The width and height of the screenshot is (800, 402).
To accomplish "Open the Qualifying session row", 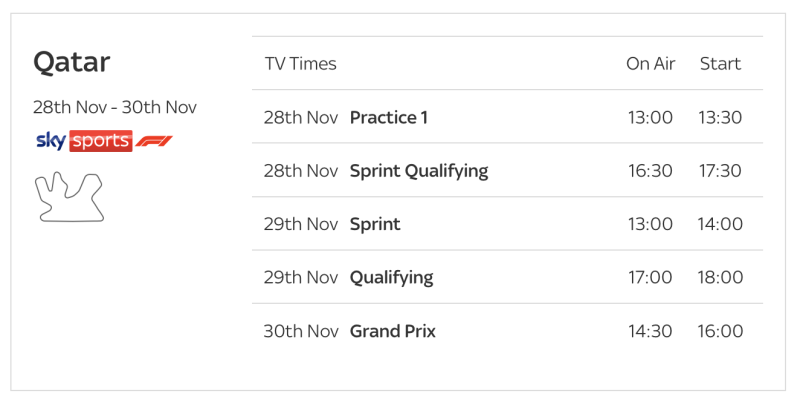I will pos(391,277).
